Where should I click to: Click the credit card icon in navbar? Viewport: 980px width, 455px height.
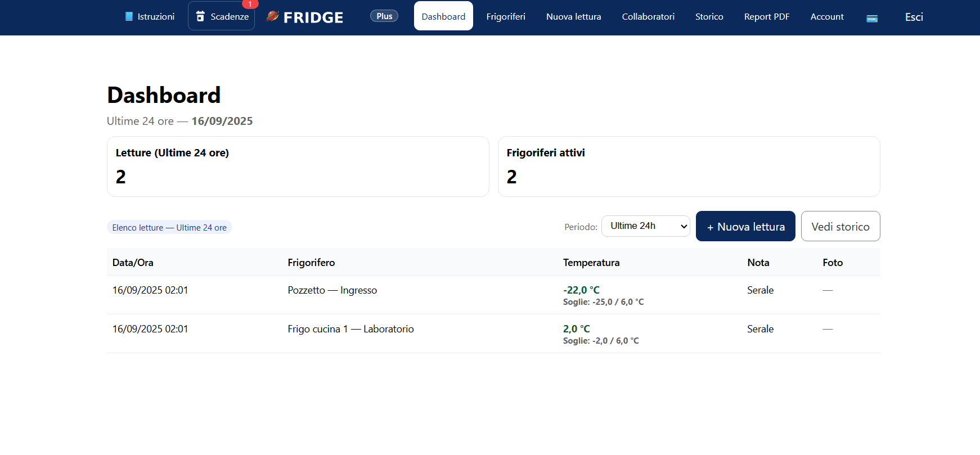(x=872, y=19)
